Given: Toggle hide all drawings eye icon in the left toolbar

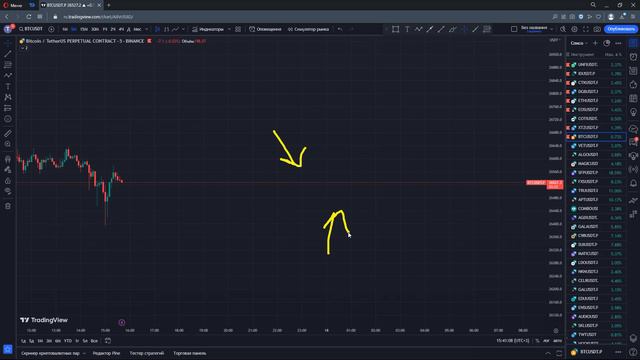Looking at the screenshot, I should tap(8, 191).
